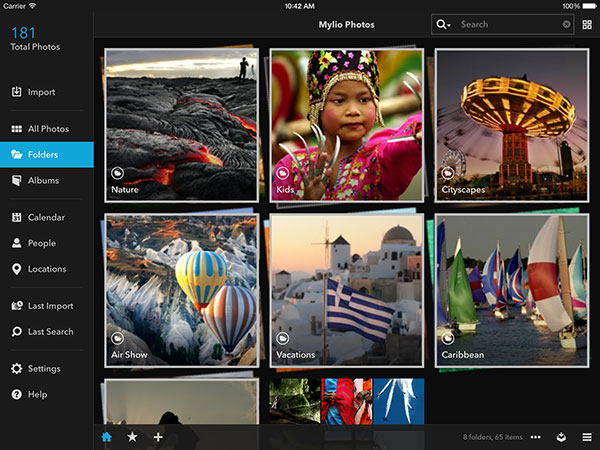This screenshot has width=600, height=450.
Task: Open the partially visible silhouette folder thumbnail
Action: tap(182, 401)
